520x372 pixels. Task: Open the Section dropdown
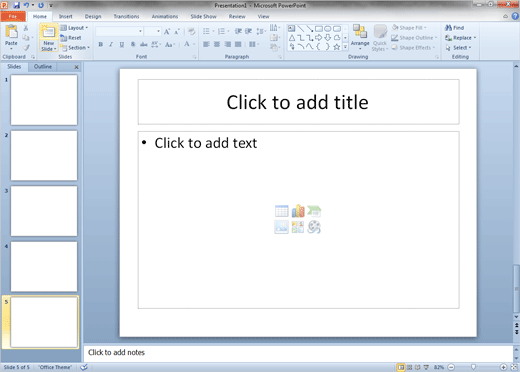click(x=75, y=48)
